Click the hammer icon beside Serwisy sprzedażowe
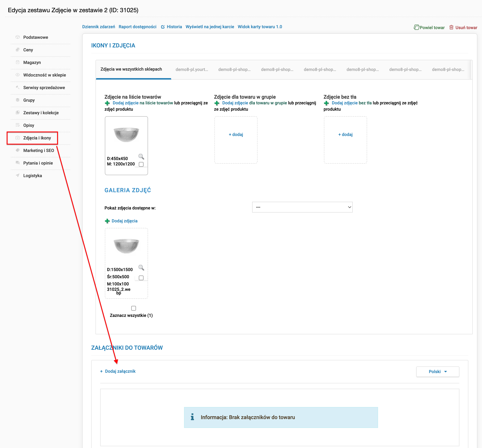 point(17,87)
